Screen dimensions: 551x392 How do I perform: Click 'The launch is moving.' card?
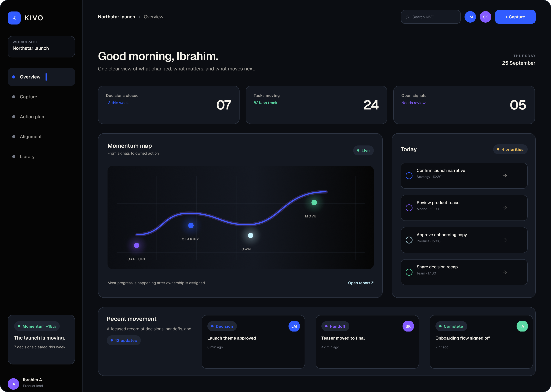tap(41, 339)
